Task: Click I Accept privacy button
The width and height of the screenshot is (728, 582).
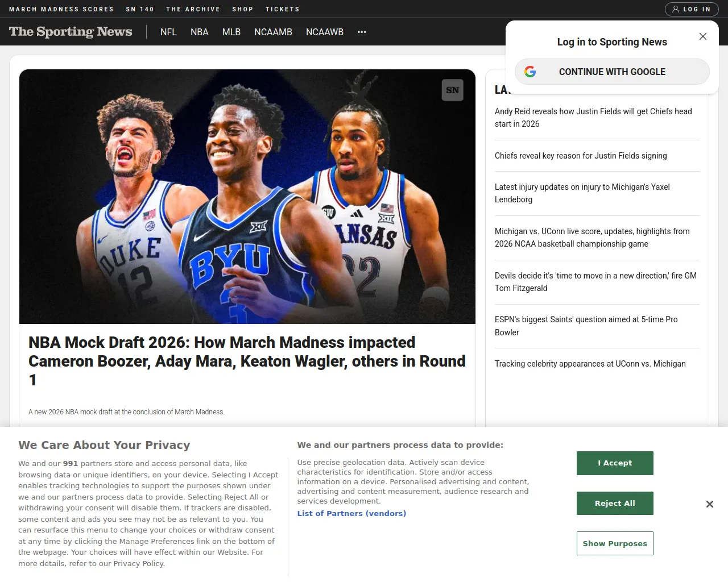Action: tap(614, 463)
